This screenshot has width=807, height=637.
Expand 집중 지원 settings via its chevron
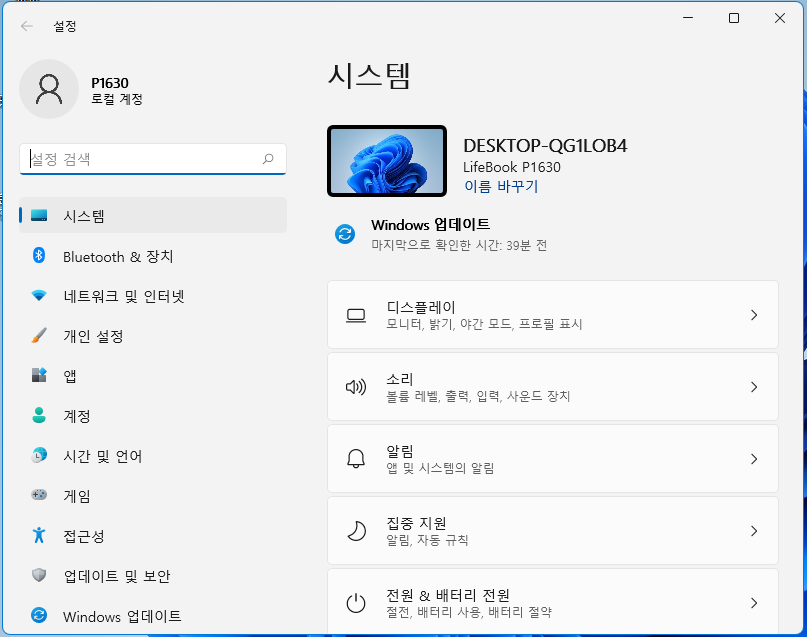click(x=754, y=530)
